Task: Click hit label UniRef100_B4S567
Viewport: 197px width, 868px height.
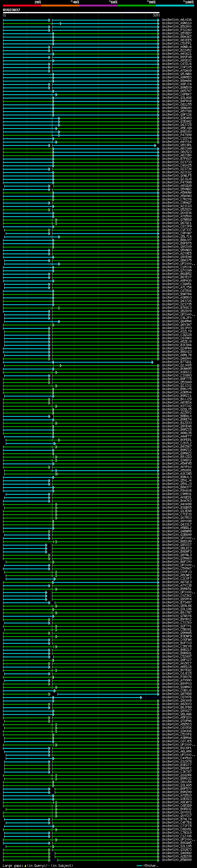Action: [x=177, y=447]
